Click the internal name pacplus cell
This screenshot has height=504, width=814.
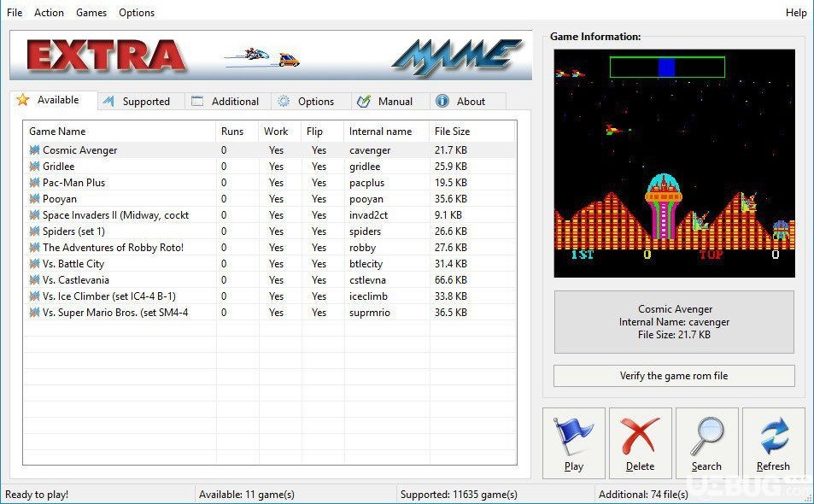[x=366, y=182]
